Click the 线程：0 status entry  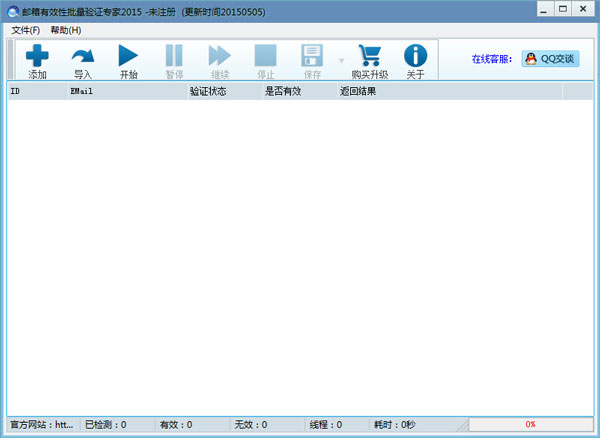tap(338, 425)
